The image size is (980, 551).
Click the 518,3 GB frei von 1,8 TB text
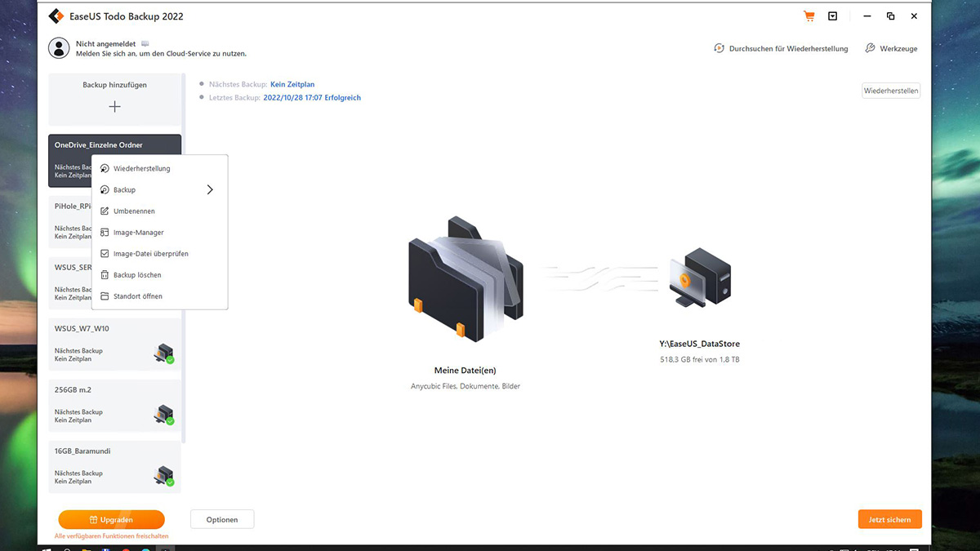(x=700, y=359)
